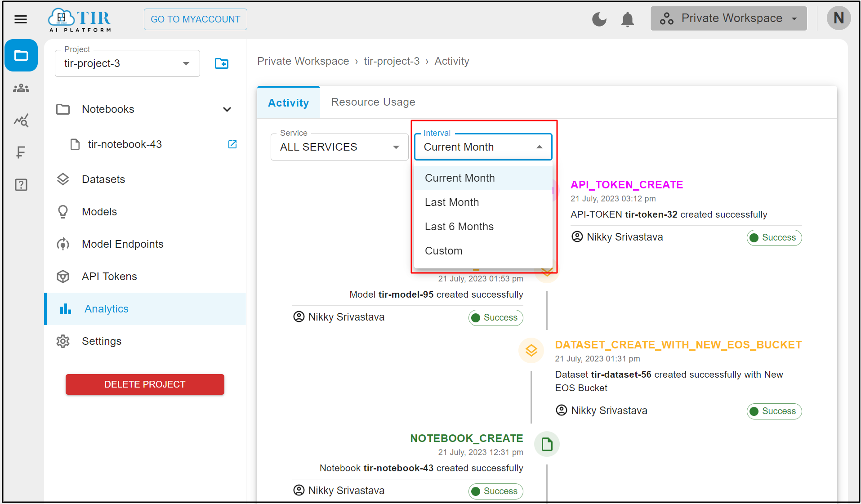Click Private Workspace breadcrumb link
The width and height of the screenshot is (861, 504).
303,61
